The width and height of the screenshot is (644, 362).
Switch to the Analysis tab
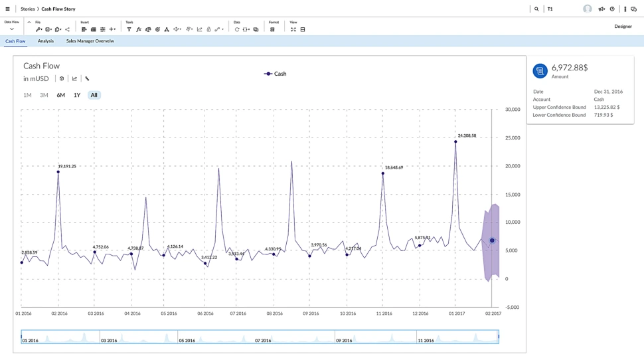click(x=46, y=41)
